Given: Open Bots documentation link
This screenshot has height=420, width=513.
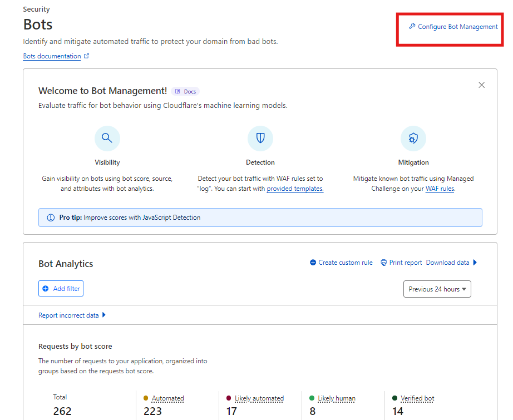Looking at the screenshot, I should [52, 56].
